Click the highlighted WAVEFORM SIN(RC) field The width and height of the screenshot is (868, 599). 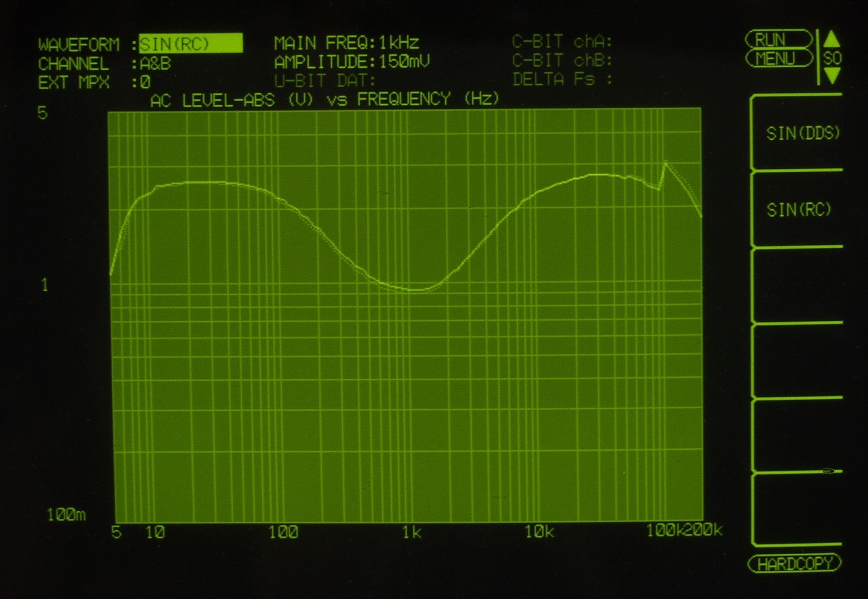pyautogui.click(x=191, y=44)
